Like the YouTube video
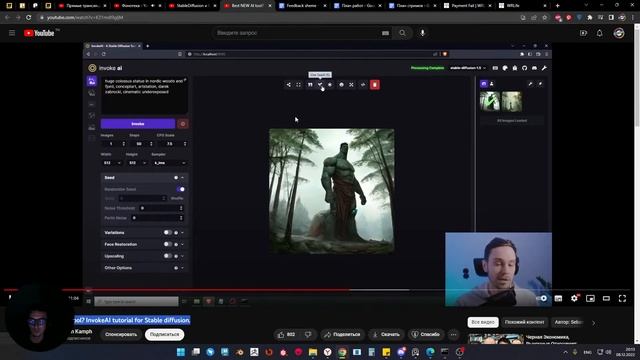 pyautogui.click(x=287, y=334)
